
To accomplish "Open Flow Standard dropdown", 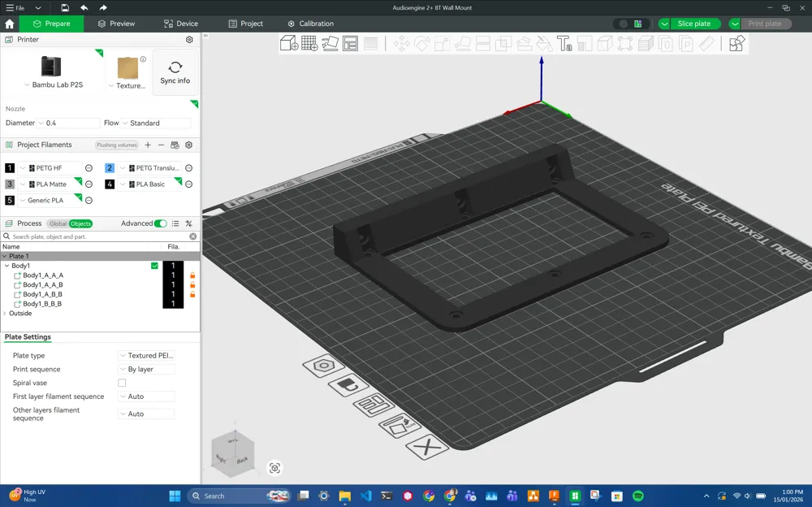I will point(156,123).
